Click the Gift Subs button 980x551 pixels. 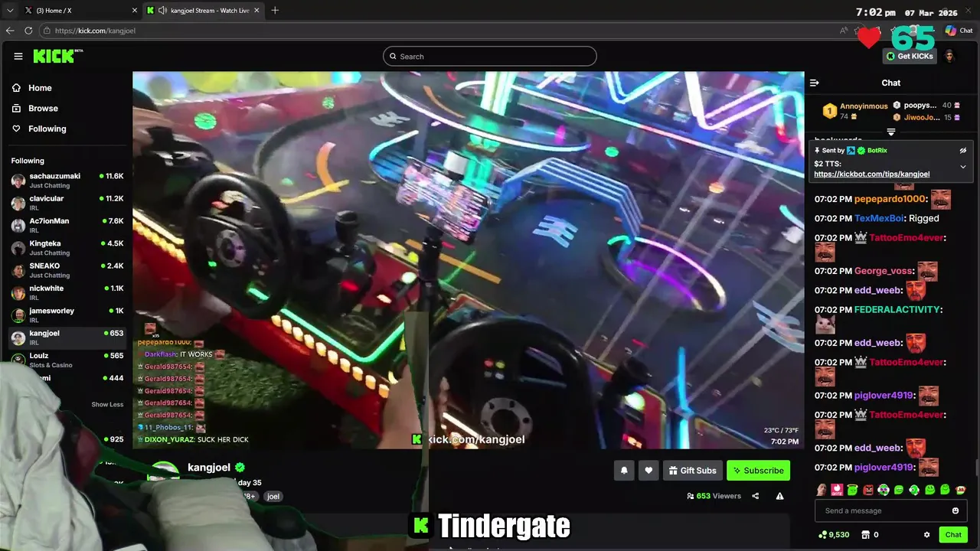692,471
